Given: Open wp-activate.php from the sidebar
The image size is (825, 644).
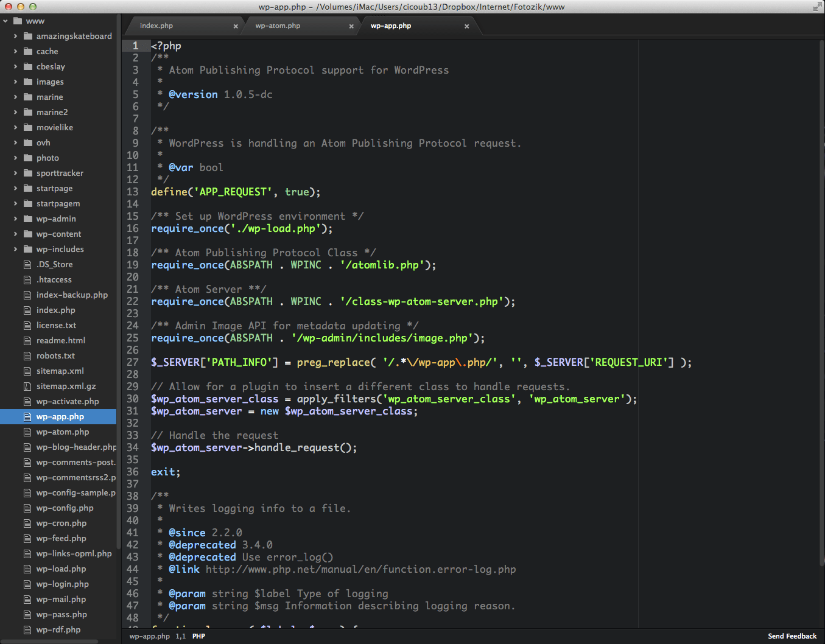Looking at the screenshot, I should 68,401.
